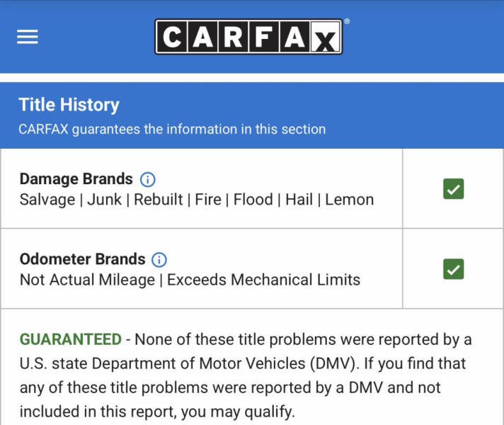The width and height of the screenshot is (504, 425).
Task: Click the Odometer Brands green checkmark
Action: pyautogui.click(x=453, y=269)
